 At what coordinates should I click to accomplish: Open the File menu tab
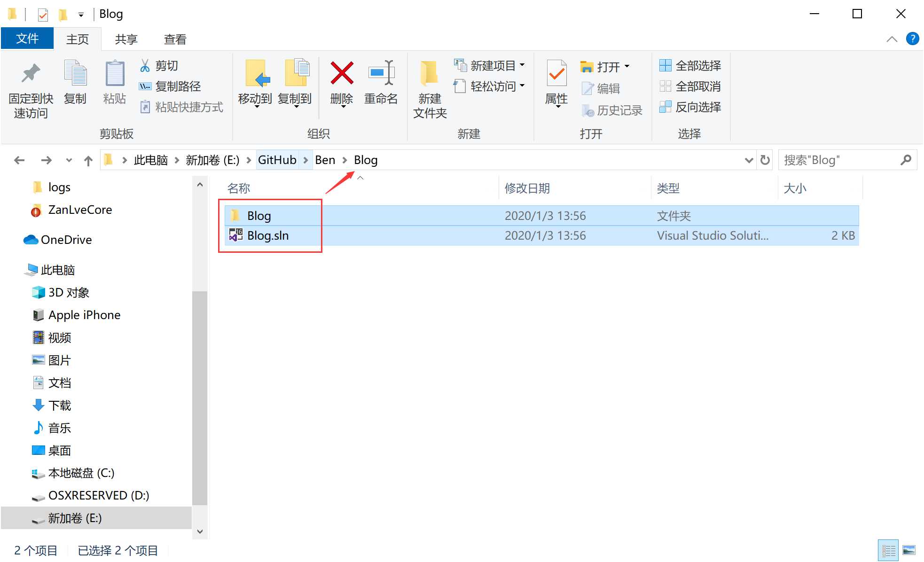27,39
